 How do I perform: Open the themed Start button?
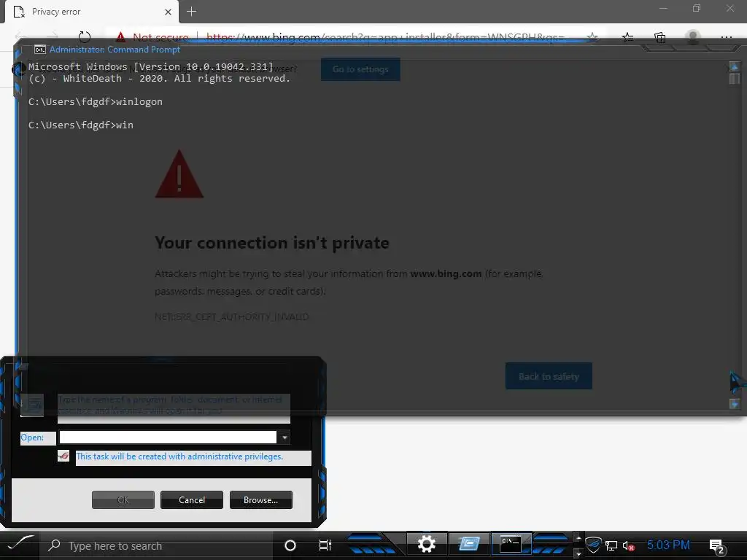[20, 545]
